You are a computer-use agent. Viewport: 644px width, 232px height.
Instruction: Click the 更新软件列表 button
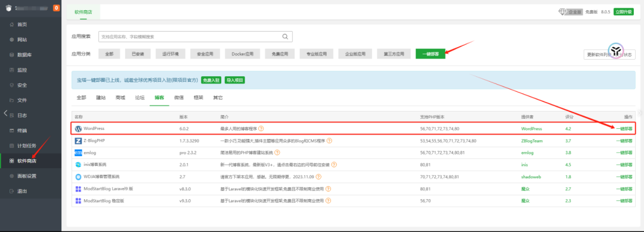tap(609, 54)
